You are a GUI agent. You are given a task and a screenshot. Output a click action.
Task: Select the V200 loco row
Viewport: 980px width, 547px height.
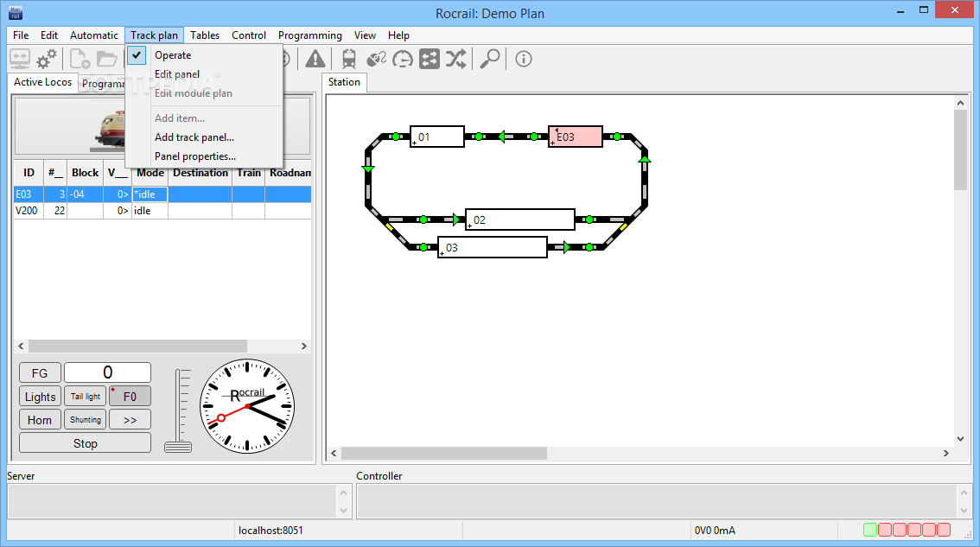click(x=162, y=211)
